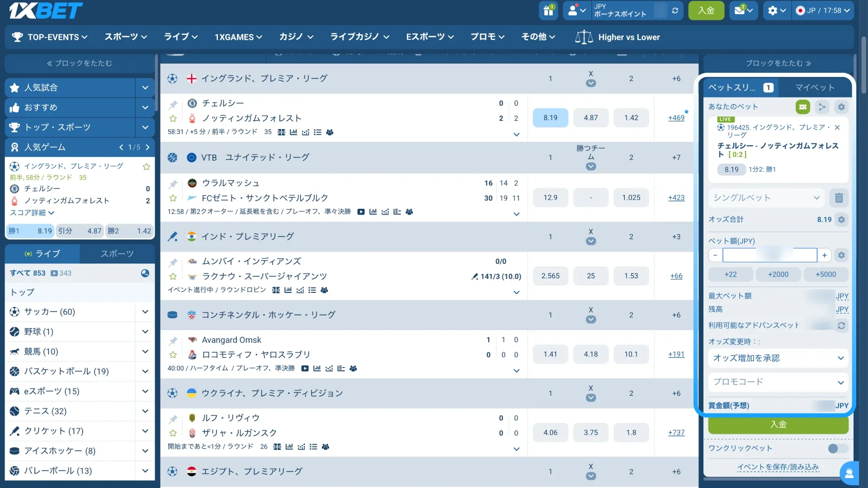Remove the Chelsea bet with the X icon
The image size is (868, 488).
pyautogui.click(x=837, y=127)
